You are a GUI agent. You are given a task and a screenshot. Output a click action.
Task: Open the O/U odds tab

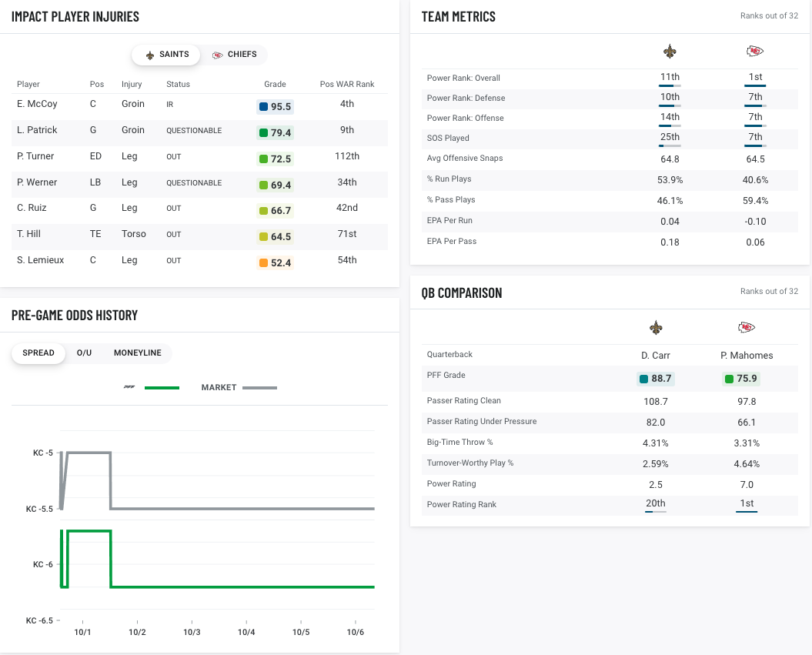(x=84, y=353)
